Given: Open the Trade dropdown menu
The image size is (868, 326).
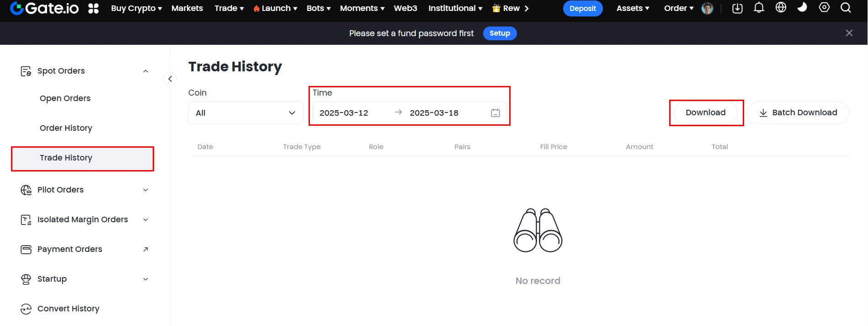Looking at the screenshot, I should tap(229, 8).
